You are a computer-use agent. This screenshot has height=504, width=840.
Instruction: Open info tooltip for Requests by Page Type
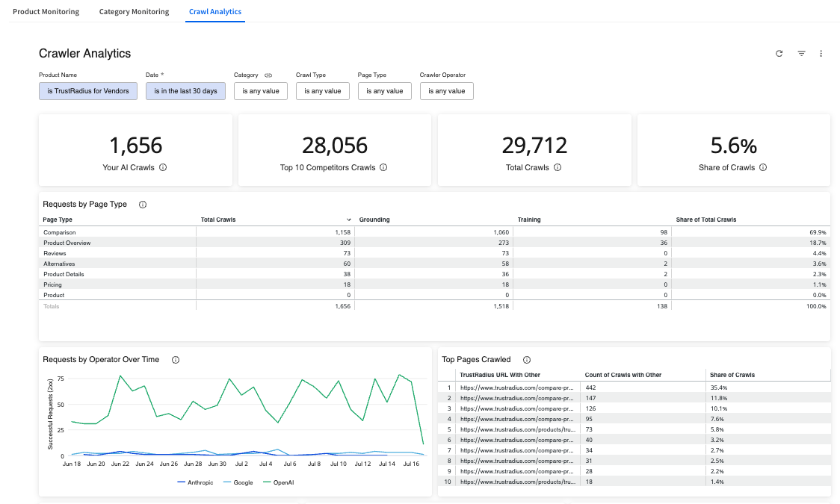point(143,205)
